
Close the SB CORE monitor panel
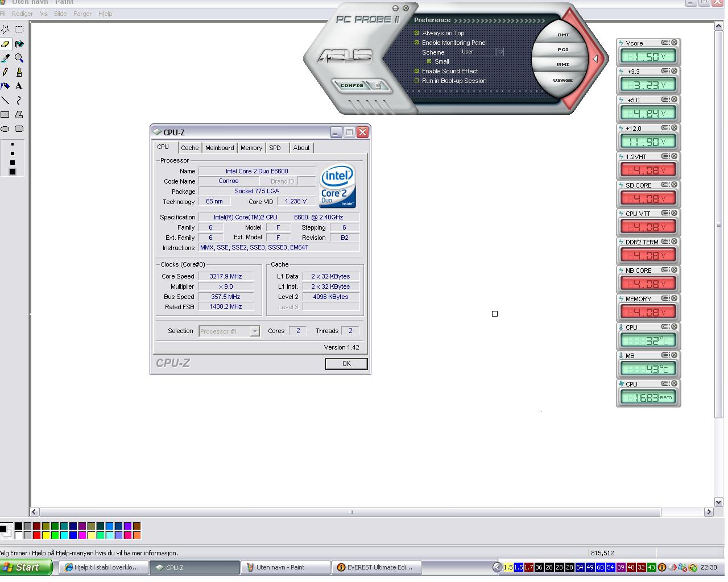tap(675, 185)
